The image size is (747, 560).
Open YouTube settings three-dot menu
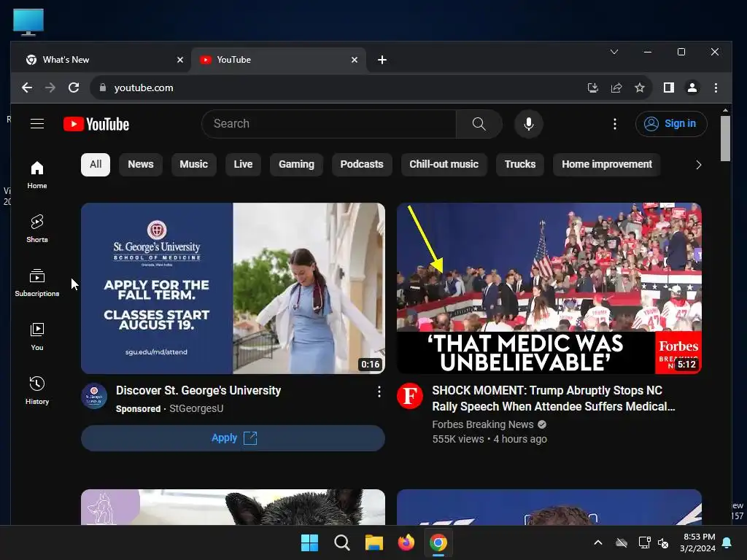[x=614, y=124]
